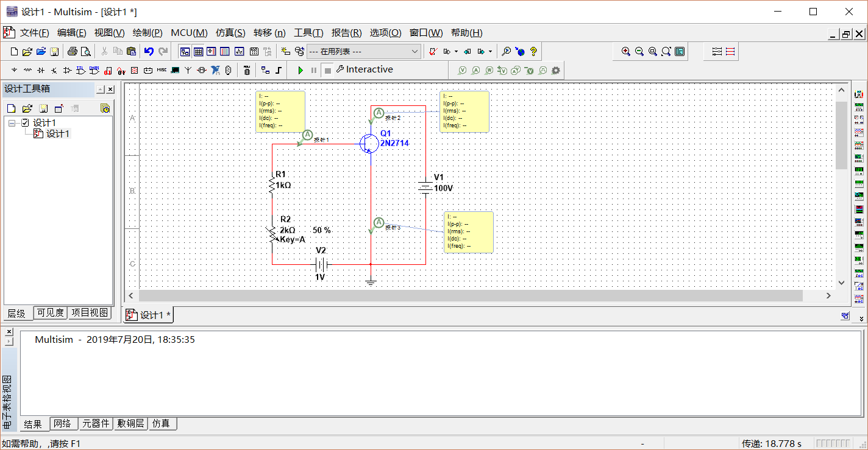Screen dimensions: 868x450
Task: Undo the last action
Action: 149,52
